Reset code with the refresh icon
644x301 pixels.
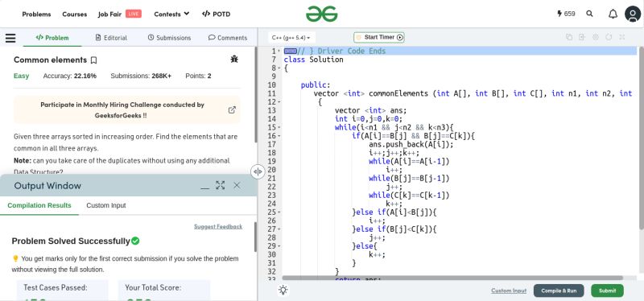[x=609, y=37]
